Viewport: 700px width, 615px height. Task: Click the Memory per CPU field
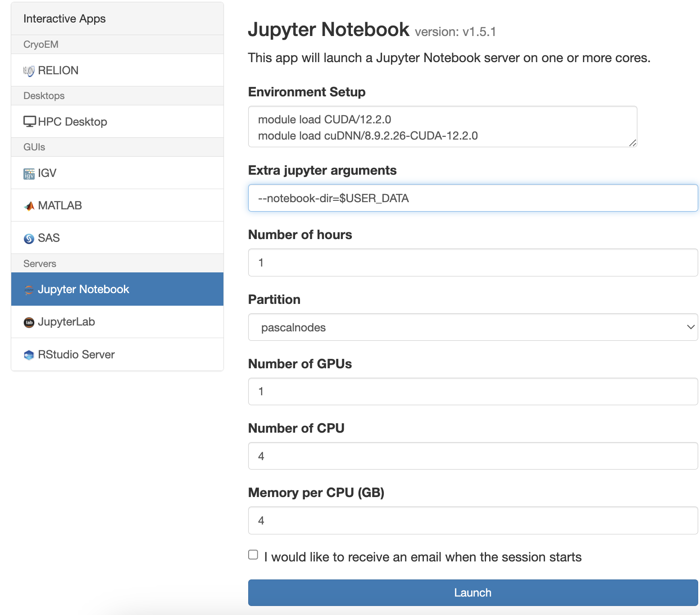click(x=473, y=520)
